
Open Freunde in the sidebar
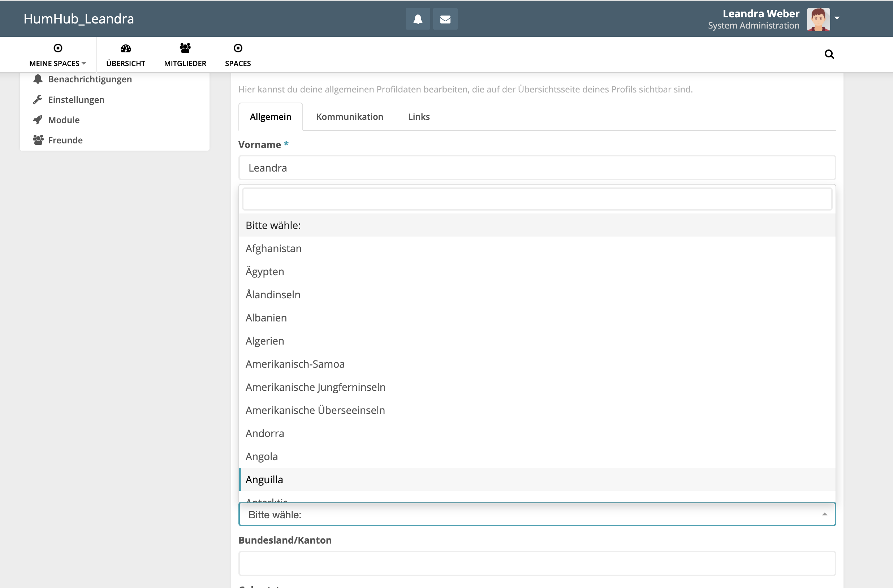[x=65, y=140]
